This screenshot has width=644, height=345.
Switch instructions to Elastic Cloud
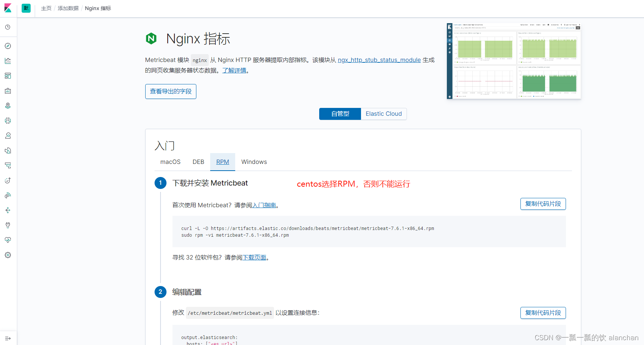(x=383, y=114)
